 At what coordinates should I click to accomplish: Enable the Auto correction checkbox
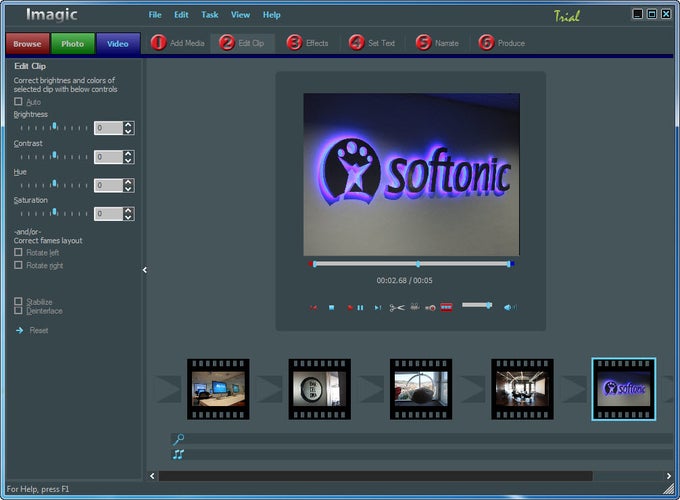18,101
